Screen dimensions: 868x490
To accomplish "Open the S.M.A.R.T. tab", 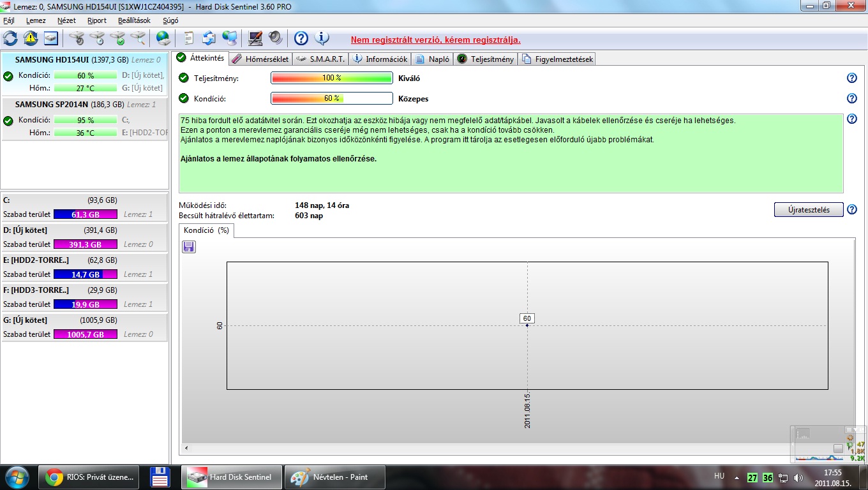I will (322, 59).
